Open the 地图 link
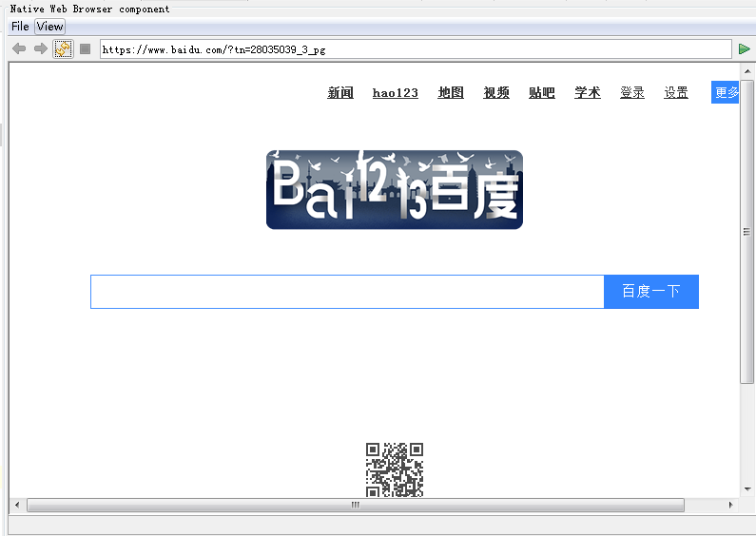756x536 pixels. click(451, 92)
